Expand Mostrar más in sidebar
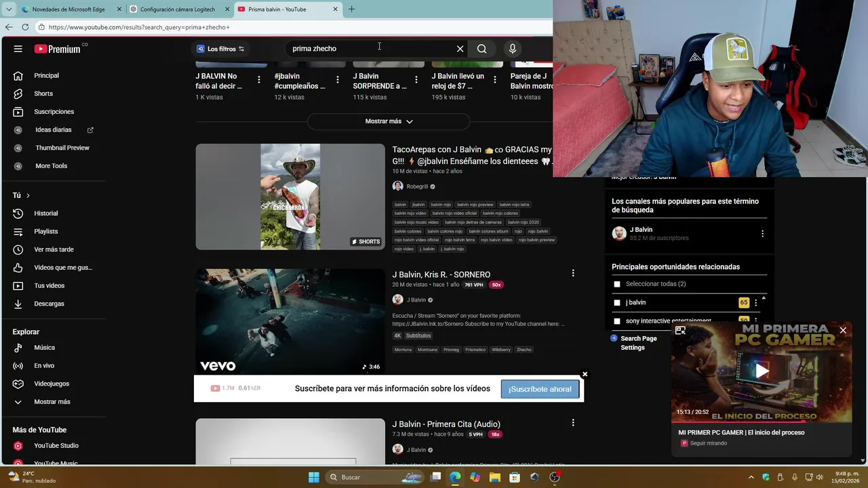The width and height of the screenshot is (868, 488). (52, 402)
